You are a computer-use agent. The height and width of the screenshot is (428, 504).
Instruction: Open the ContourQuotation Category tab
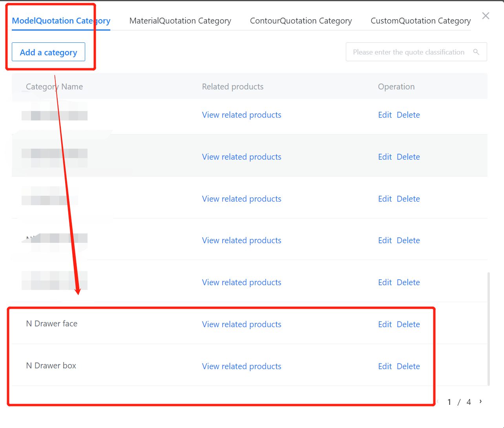coord(301,21)
